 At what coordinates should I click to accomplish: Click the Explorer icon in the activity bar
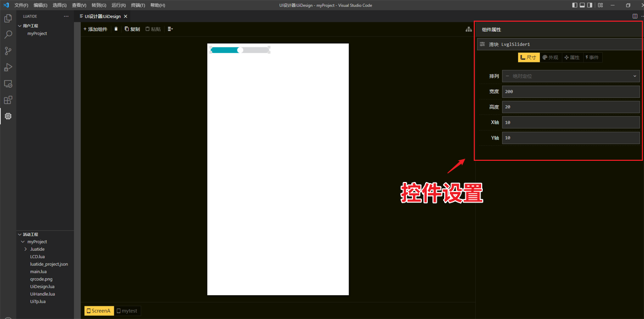click(8, 18)
